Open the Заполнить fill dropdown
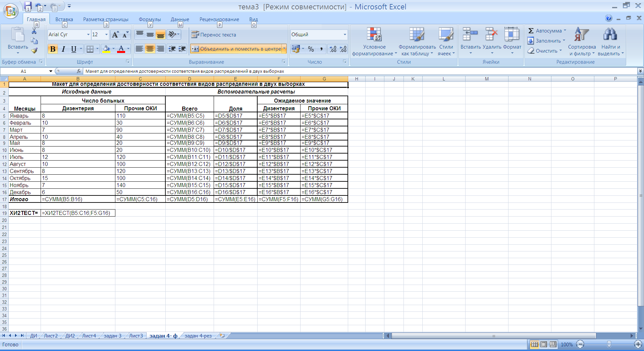The image size is (644, 351). pos(546,41)
